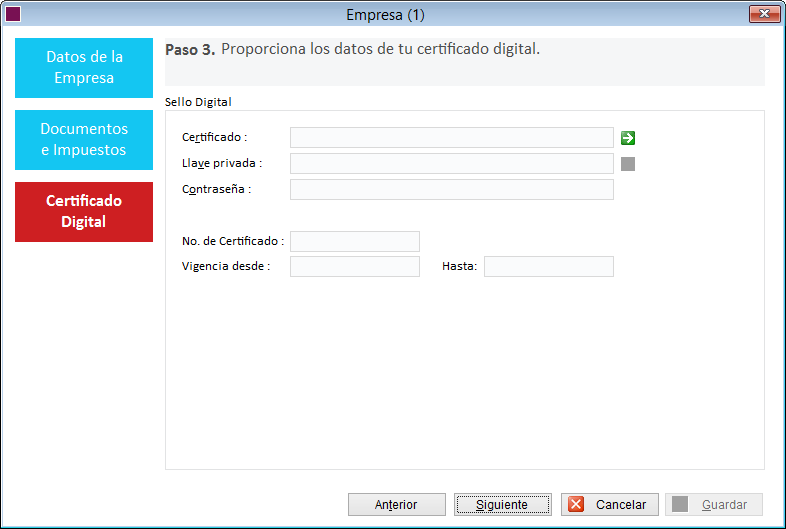Click the Contraseña : label
The width and height of the screenshot is (786, 529).
[217, 190]
